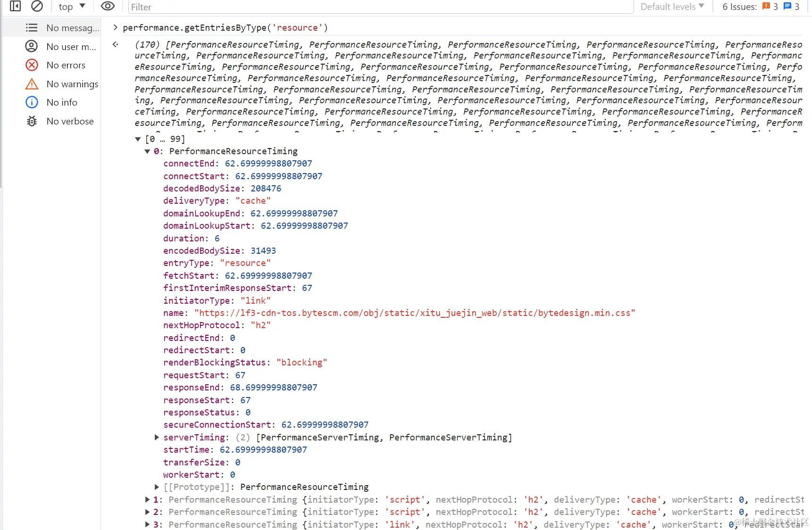Viewport: 812px width, 530px height.
Task: Select the No info sidebar entry
Action: (62, 102)
